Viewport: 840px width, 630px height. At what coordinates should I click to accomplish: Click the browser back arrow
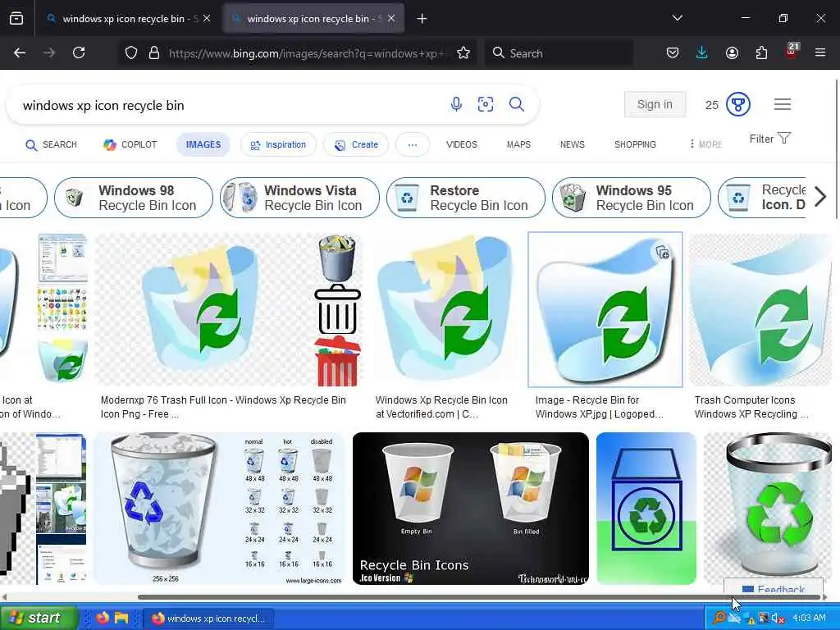click(x=20, y=52)
